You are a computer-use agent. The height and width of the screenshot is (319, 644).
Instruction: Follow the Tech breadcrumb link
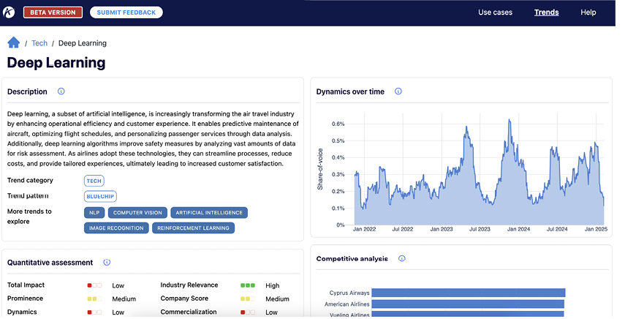(39, 43)
